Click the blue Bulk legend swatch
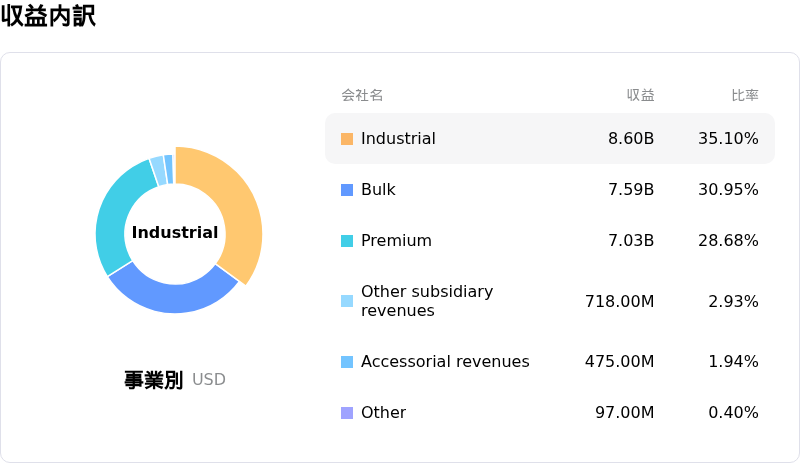This screenshot has width=800, height=463. click(x=347, y=190)
